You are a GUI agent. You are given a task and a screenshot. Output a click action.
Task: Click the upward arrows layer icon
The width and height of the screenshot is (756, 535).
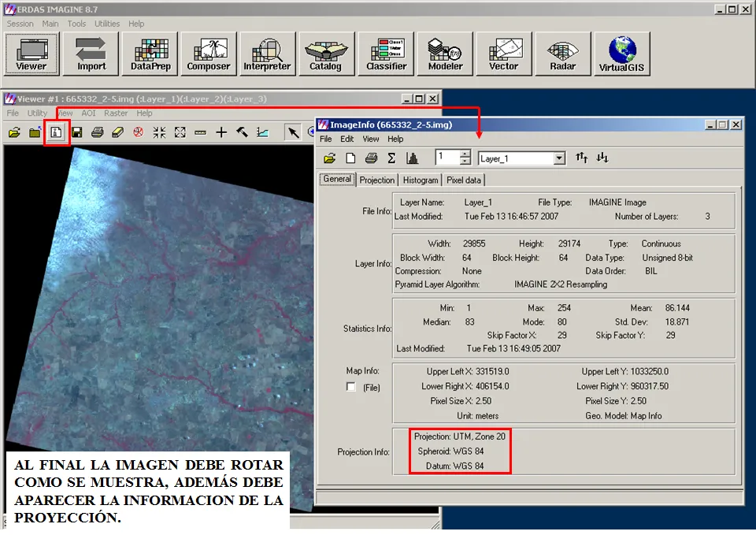(x=581, y=158)
